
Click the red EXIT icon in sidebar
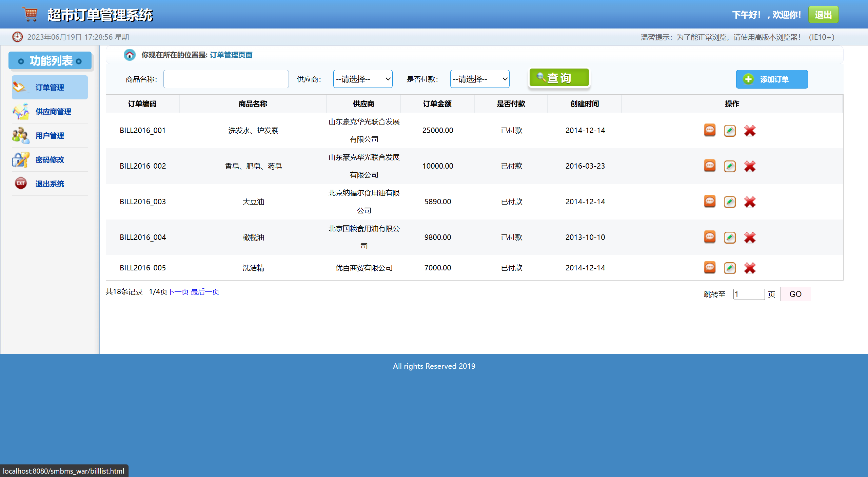[21, 183]
